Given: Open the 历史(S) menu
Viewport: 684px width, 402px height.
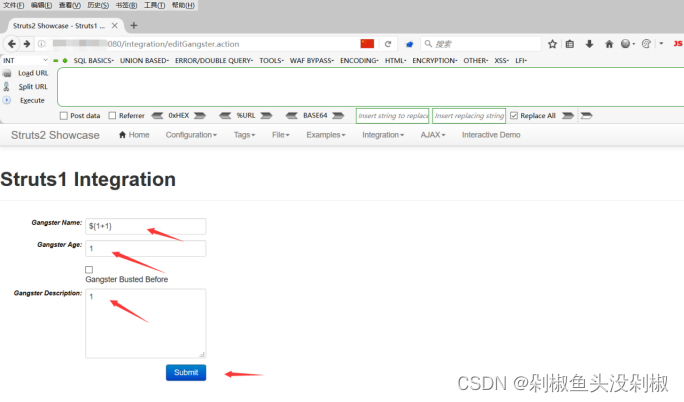Looking at the screenshot, I should [x=98, y=5].
